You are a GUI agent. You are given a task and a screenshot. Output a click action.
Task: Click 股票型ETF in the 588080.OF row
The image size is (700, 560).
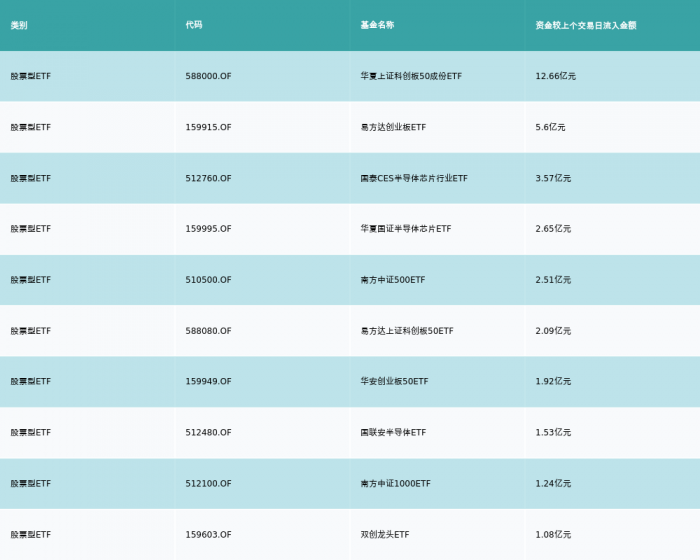[x=31, y=331]
